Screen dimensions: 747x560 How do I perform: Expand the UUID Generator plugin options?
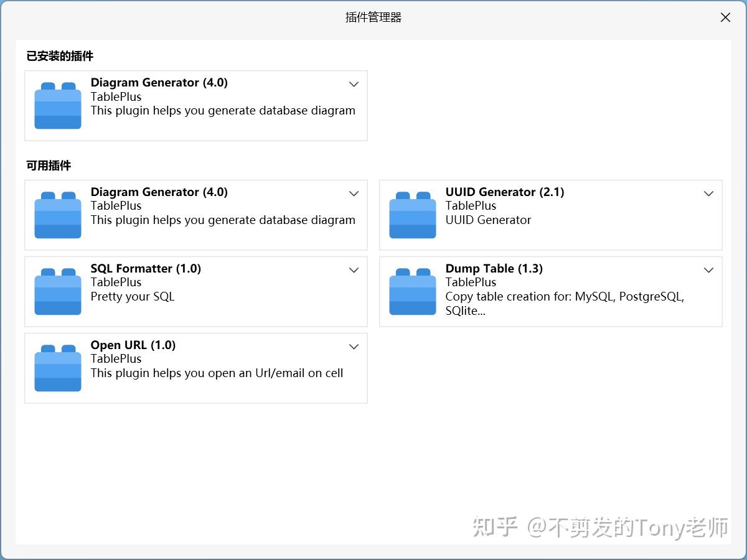point(708,194)
